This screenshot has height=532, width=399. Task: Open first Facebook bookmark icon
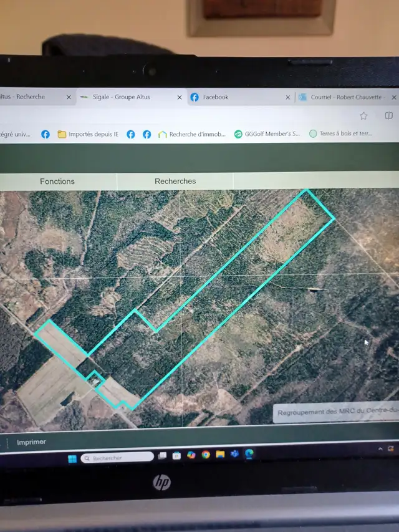point(45,134)
